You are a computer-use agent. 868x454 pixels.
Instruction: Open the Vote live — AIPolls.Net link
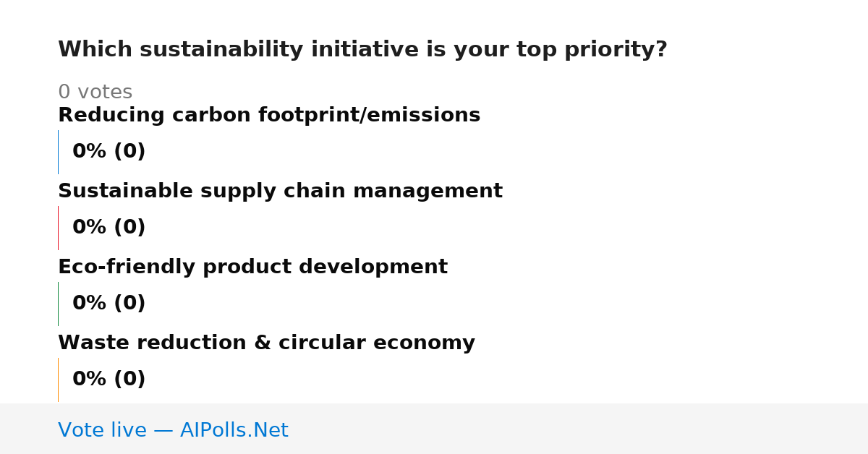[x=173, y=431]
